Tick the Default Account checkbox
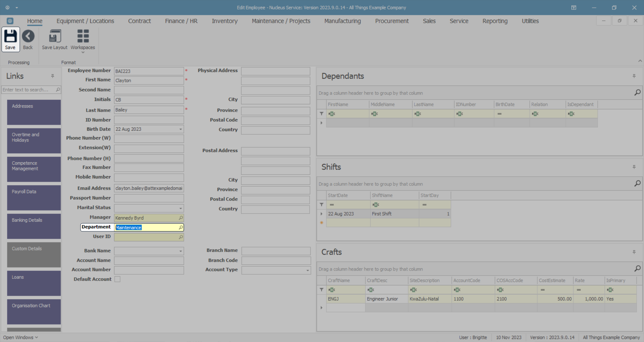Screen dimensions: 644x342 coord(117,279)
